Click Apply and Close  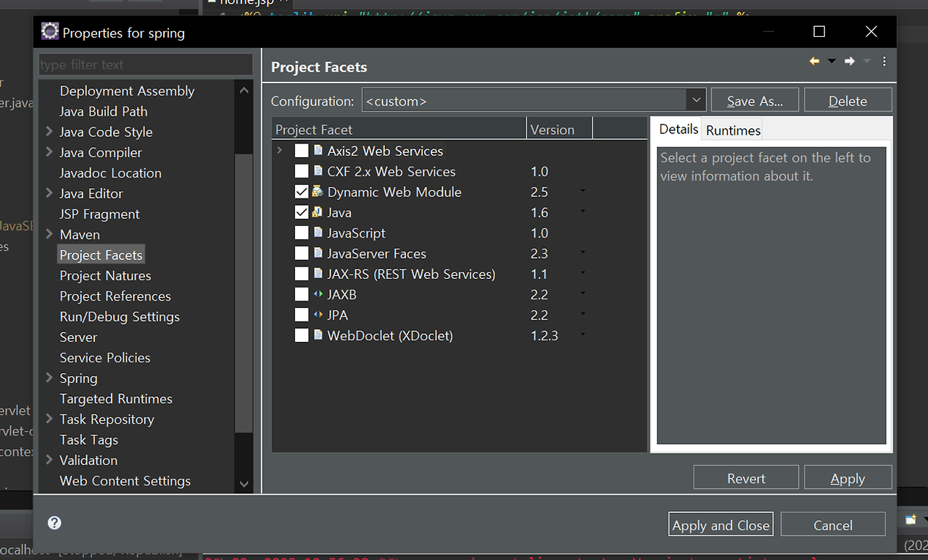721,525
